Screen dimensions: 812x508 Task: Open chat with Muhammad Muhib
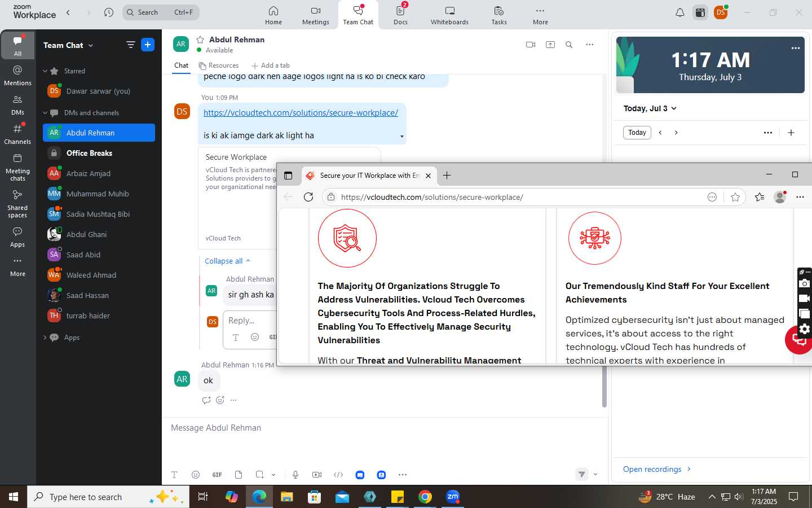point(99,194)
